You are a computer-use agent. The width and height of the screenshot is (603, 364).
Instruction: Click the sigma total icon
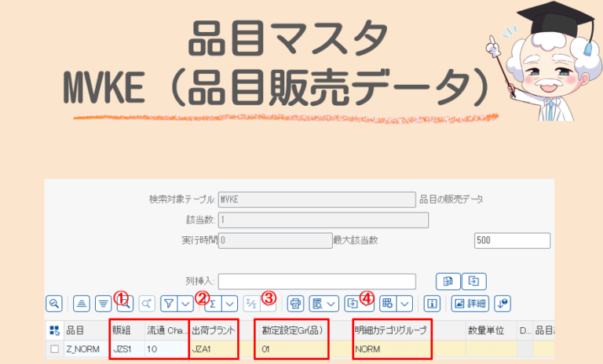(212, 303)
